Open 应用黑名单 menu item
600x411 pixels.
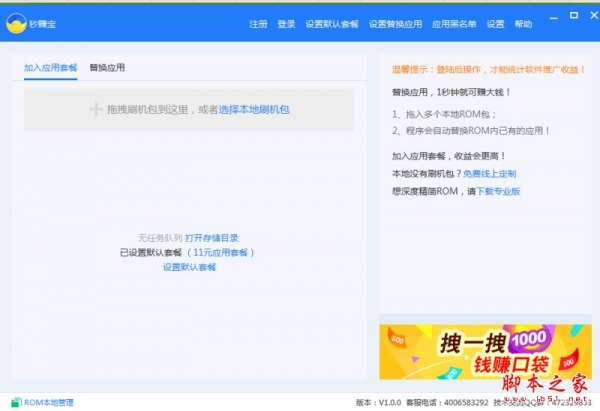(454, 24)
